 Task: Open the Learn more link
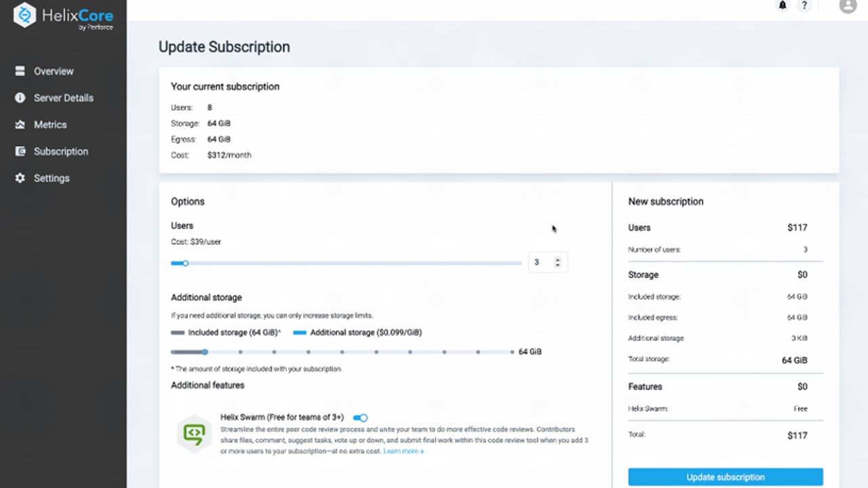coord(403,451)
